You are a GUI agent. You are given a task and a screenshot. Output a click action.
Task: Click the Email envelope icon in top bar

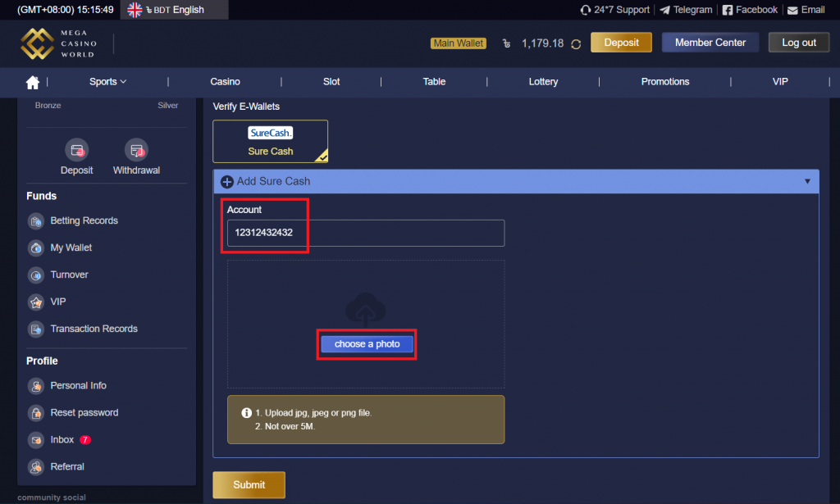(793, 10)
